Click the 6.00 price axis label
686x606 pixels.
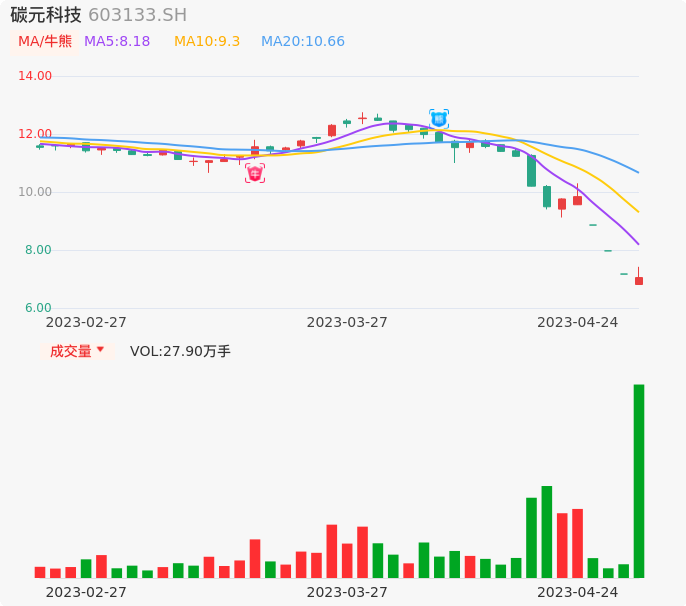(x=38, y=308)
